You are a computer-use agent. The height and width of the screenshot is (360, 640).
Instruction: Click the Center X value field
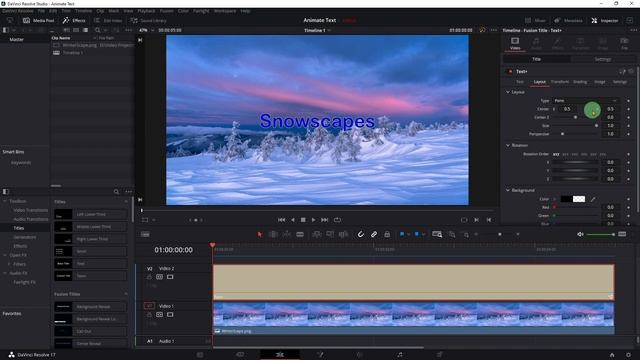point(568,109)
